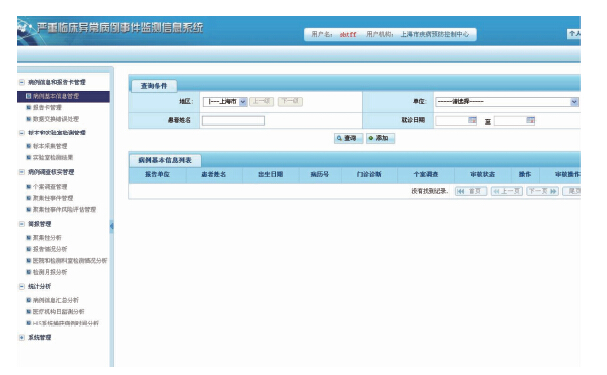The height and width of the screenshot is (375, 607).
Task: Open 聚集性事件管理 in the sidebar
Action: tap(53, 198)
